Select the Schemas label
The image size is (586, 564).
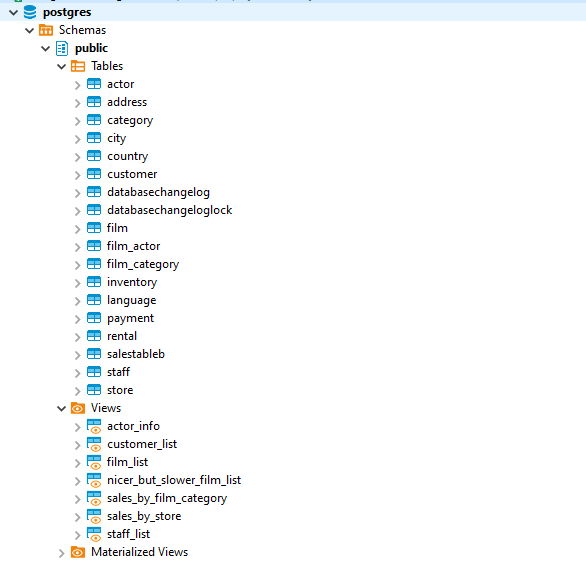(82, 30)
